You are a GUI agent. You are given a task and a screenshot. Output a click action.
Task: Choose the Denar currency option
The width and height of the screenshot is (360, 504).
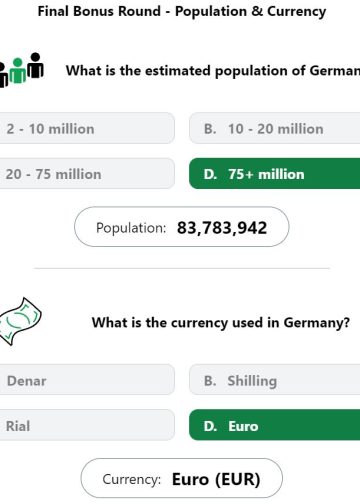[87, 380]
